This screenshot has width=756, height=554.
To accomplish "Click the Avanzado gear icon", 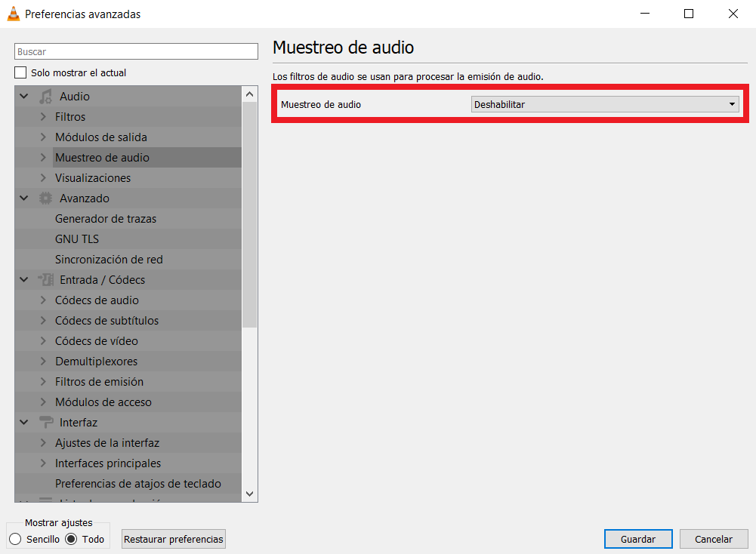I will point(45,198).
